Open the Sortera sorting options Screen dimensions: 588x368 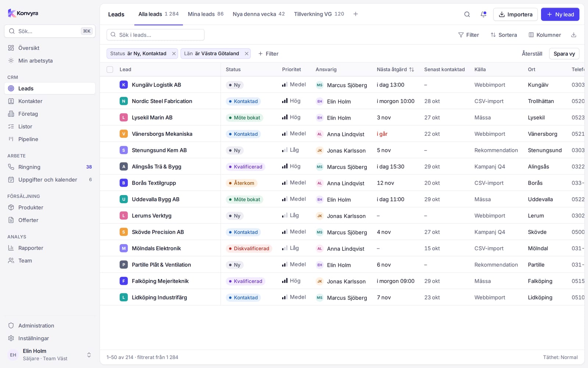point(503,35)
